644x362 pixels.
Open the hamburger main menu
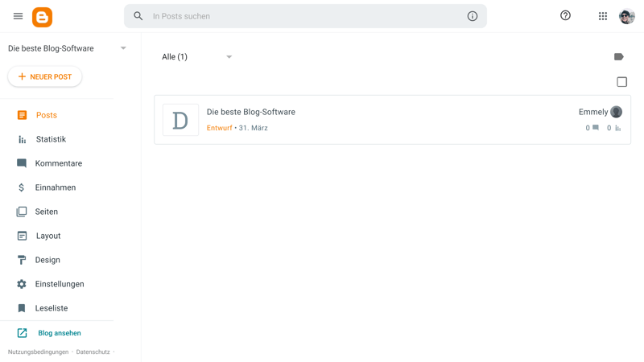pos(18,16)
